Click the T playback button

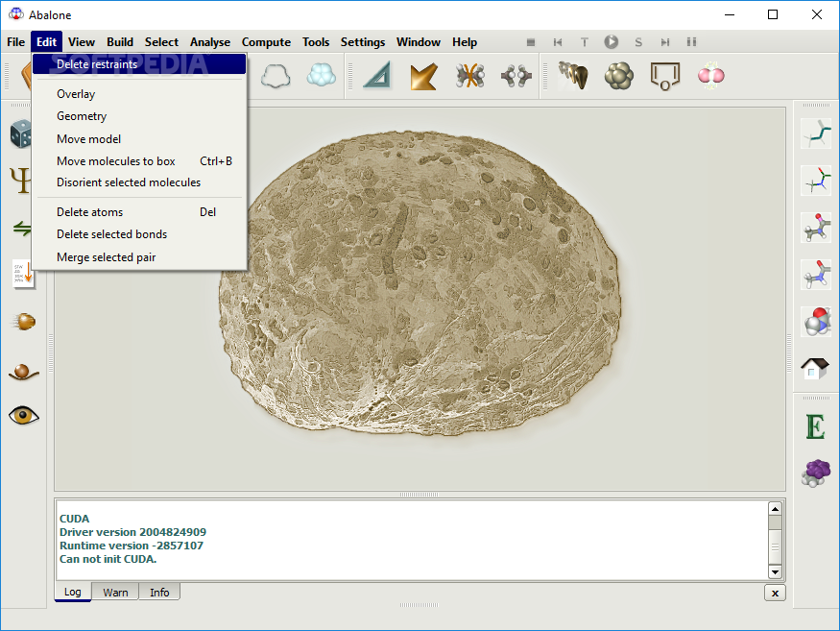585,42
